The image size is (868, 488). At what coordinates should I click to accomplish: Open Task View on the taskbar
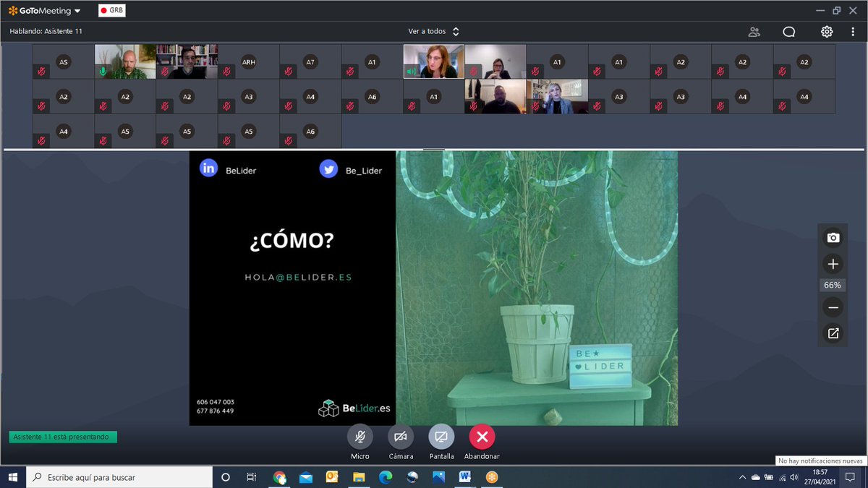pos(251,477)
